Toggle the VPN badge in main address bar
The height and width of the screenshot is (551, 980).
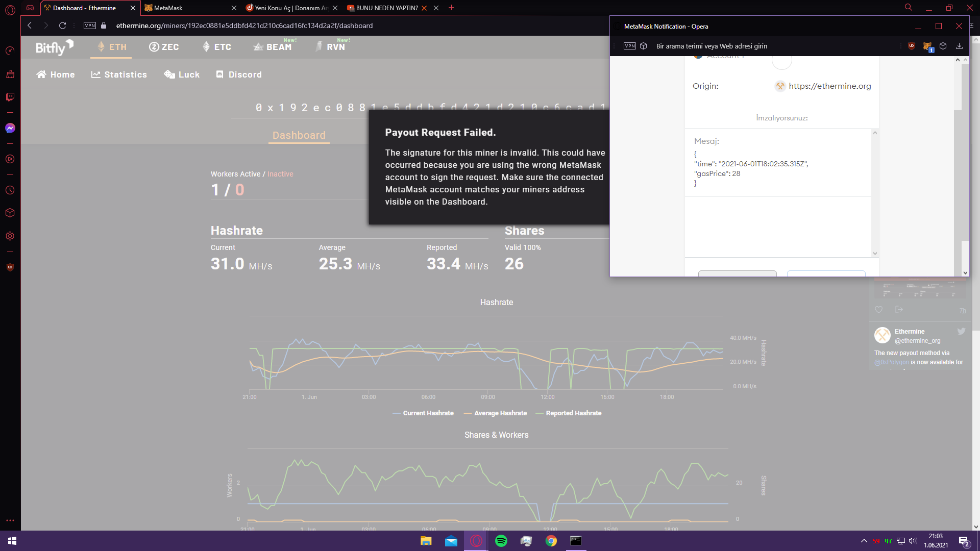90,26
